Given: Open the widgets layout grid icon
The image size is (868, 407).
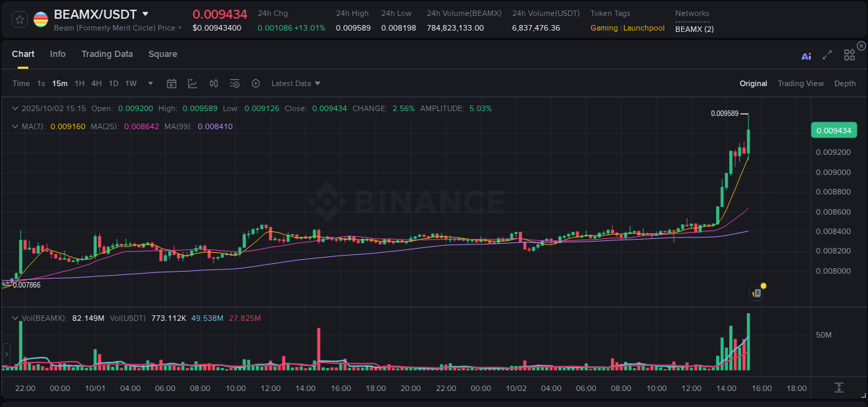Looking at the screenshot, I should coord(849,54).
